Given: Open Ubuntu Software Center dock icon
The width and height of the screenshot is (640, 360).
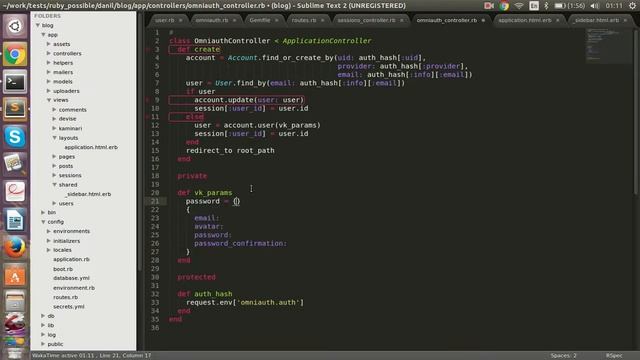Looking at the screenshot, I should coord(15,276).
